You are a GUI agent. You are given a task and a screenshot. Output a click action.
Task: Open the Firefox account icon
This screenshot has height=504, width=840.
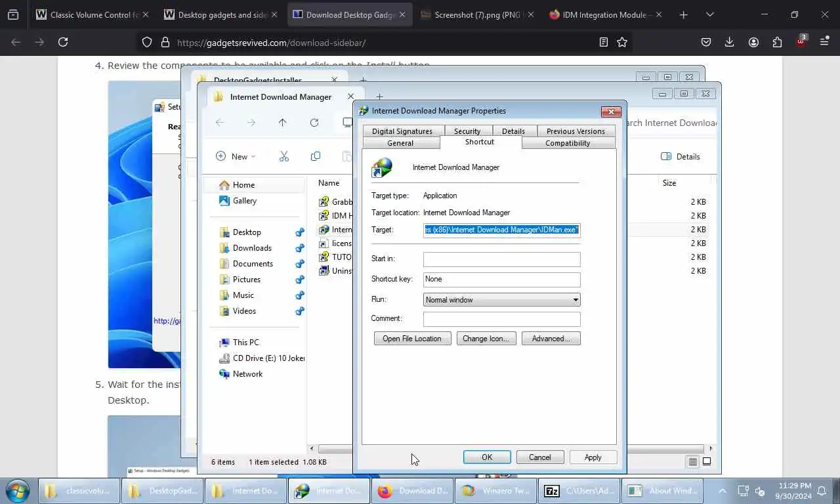pyautogui.click(x=753, y=42)
